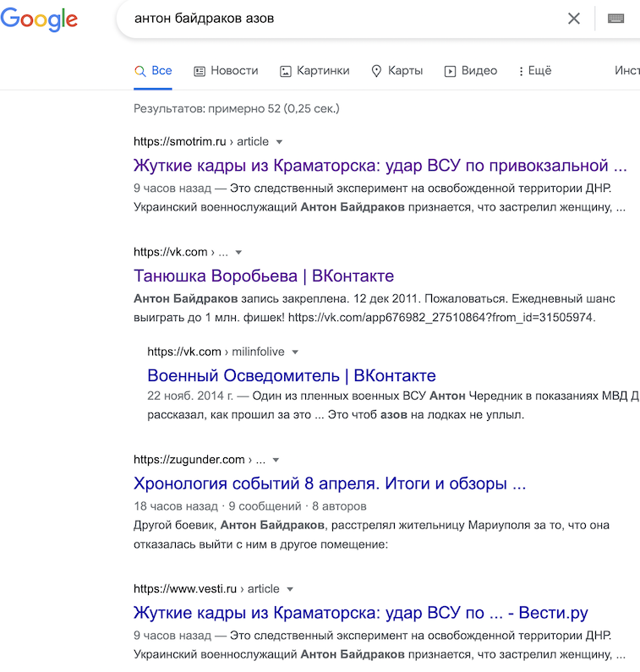
Task: Expand the arrow beside the first vk.com URL
Action: click(x=238, y=253)
